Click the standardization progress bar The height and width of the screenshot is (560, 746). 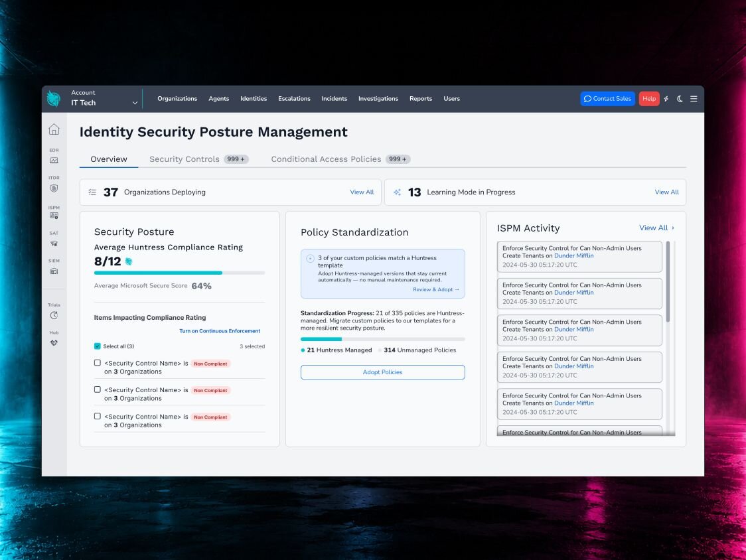(382, 339)
